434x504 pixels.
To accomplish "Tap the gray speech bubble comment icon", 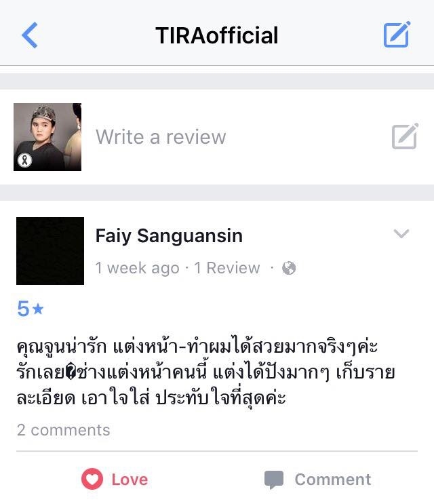I will tap(274, 480).
